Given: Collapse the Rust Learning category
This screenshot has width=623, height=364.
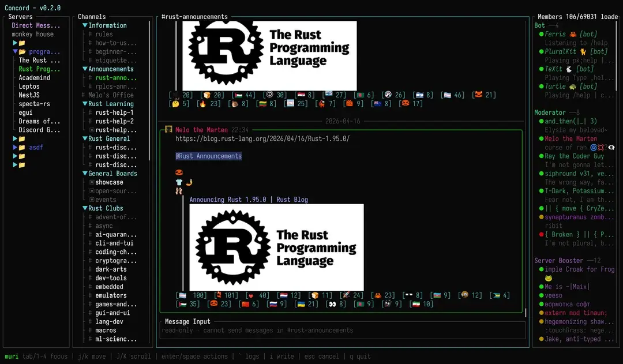Looking at the screenshot, I should 85,104.
